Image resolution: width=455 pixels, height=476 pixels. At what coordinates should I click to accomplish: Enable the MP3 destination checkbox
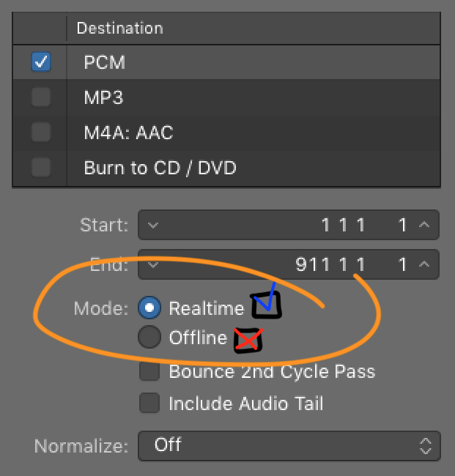(40, 97)
